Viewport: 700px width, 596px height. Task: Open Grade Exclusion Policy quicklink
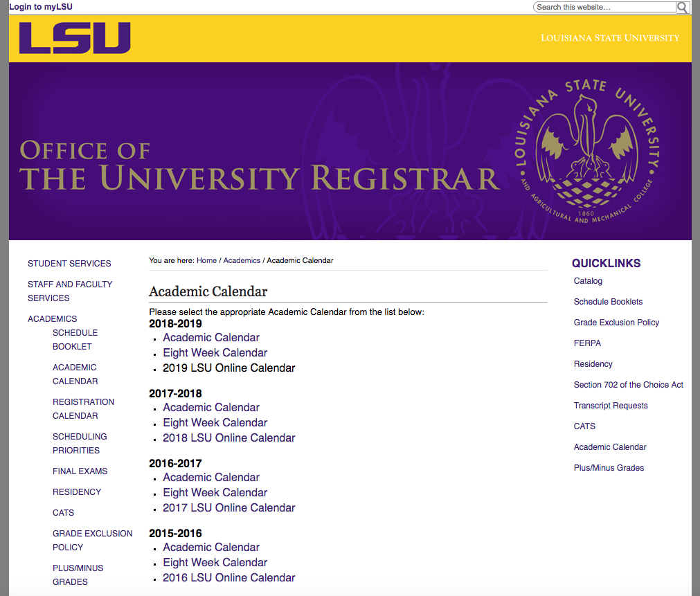click(x=616, y=323)
